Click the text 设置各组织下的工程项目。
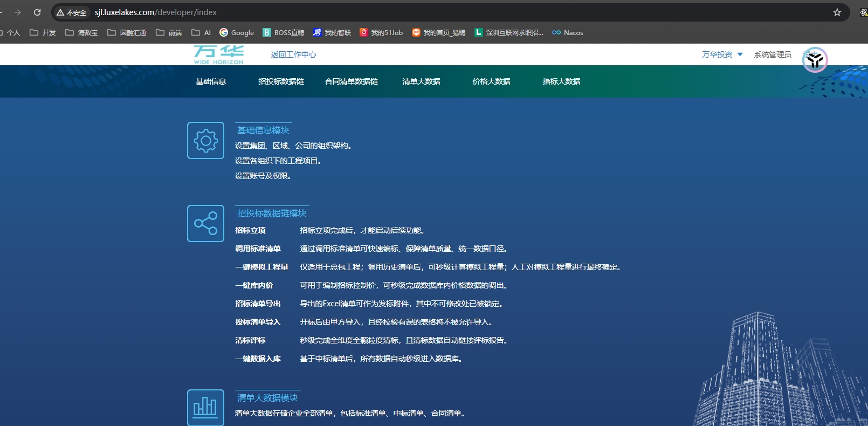This screenshot has width=868, height=426. coord(278,161)
